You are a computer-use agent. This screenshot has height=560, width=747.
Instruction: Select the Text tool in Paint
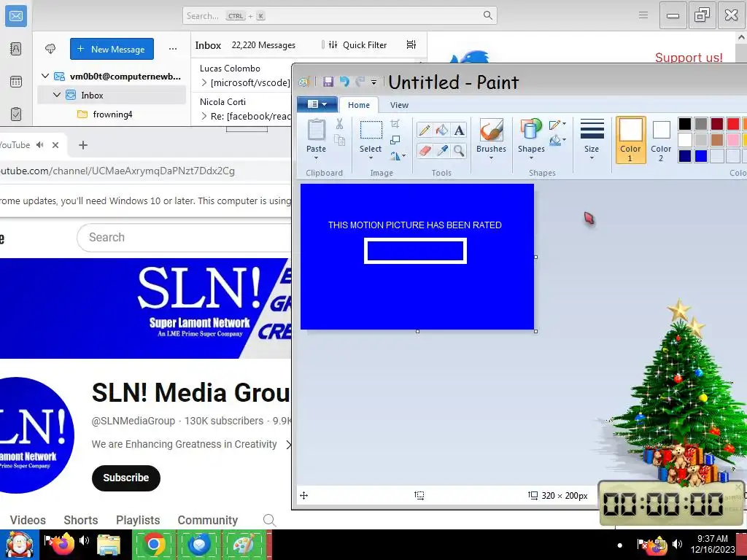pos(459,130)
